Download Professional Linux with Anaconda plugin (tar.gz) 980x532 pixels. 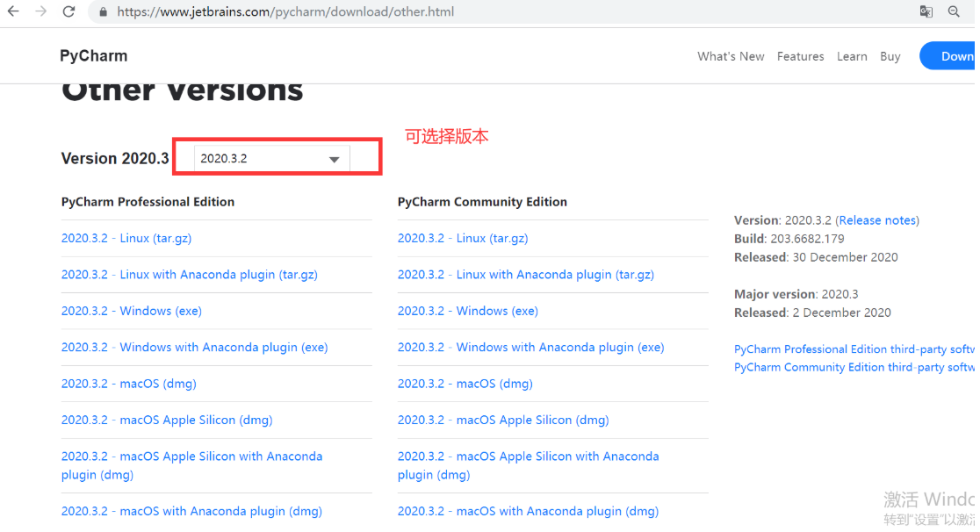(190, 275)
